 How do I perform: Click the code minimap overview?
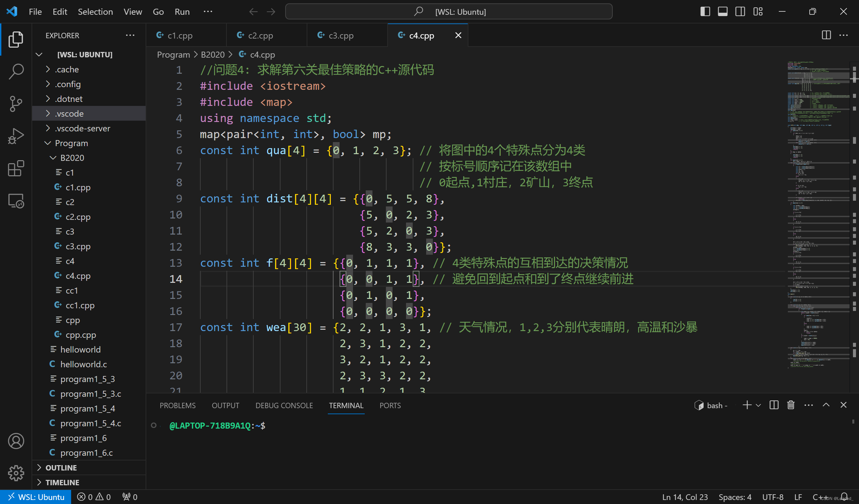tap(818, 204)
